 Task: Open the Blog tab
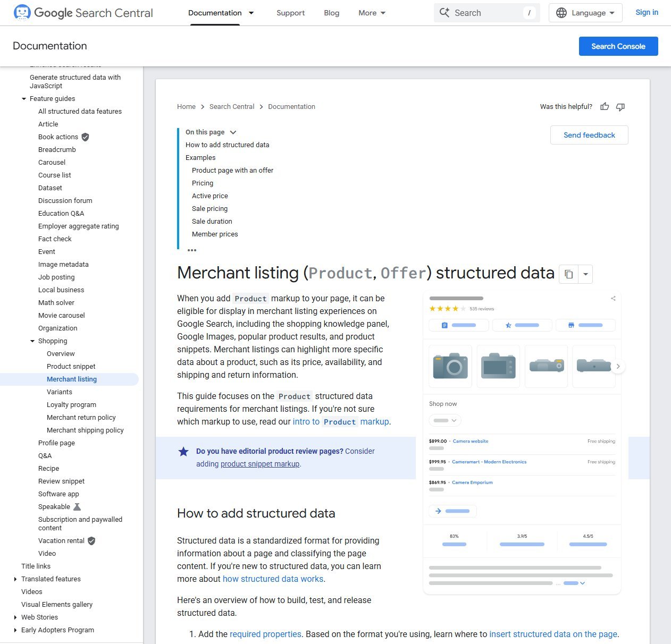tap(331, 13)
